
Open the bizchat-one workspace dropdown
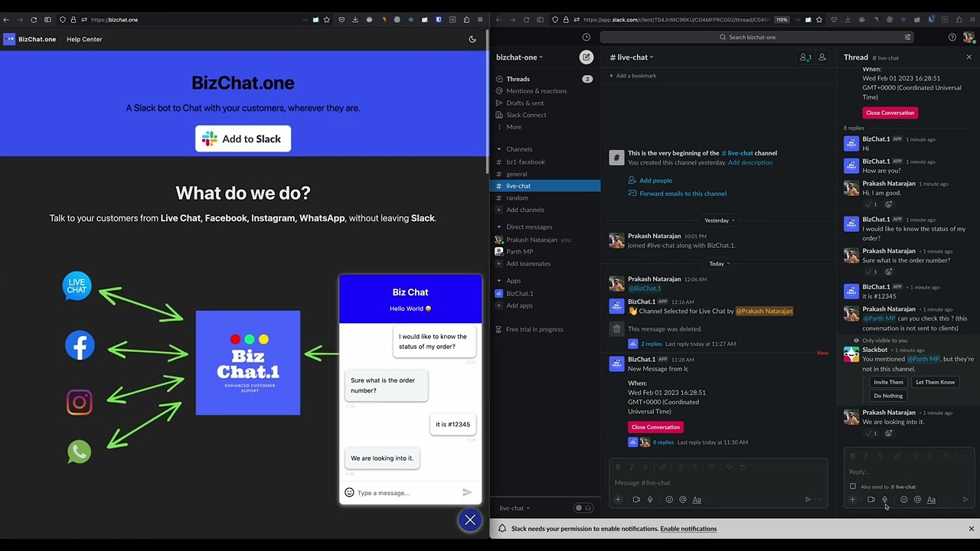(520, 57)
